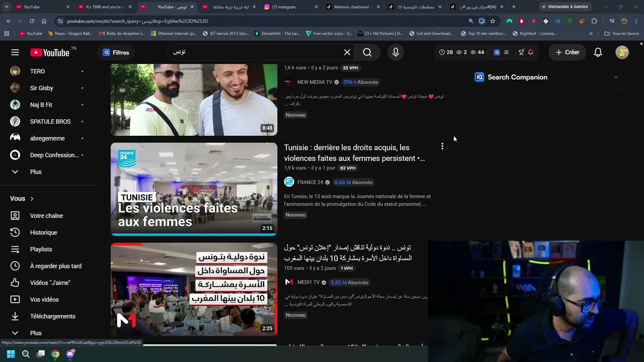Open the vidIQ list menu icon

506,52
